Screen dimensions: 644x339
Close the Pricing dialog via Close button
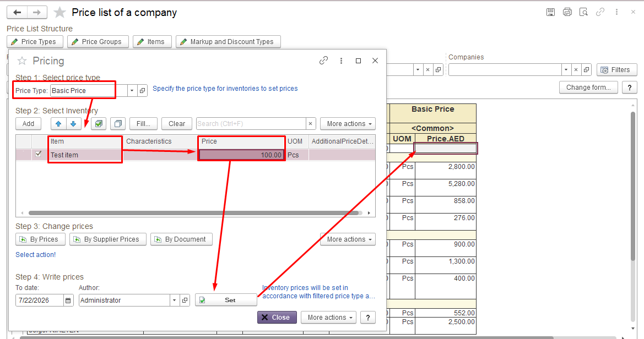coord(277,317)
